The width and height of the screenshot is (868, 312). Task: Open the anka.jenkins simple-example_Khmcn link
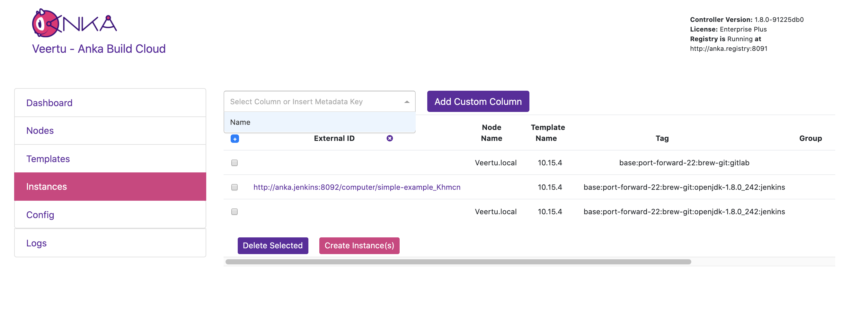click(357, 187)
